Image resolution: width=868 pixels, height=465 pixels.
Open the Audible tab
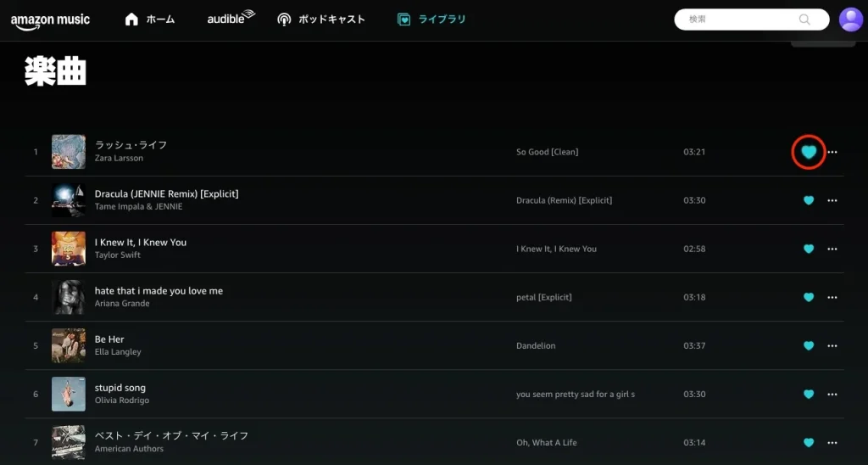[231, 19]
